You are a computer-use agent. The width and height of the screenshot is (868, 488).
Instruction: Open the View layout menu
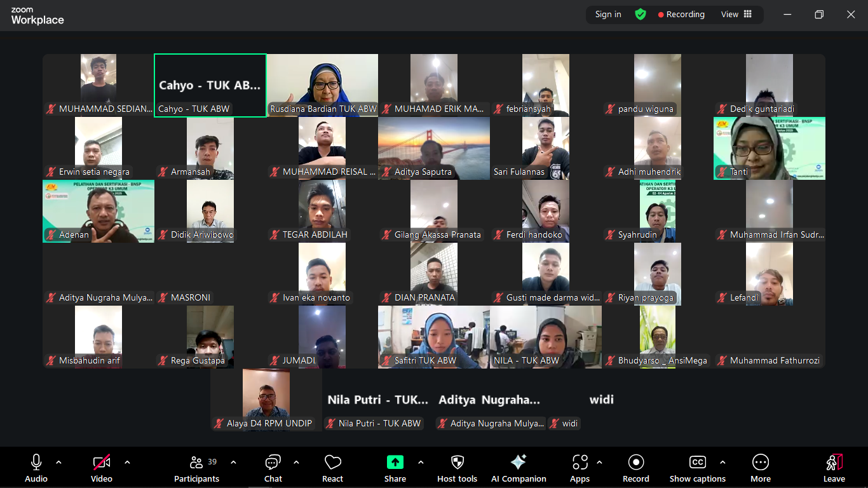(x=736, y=15)
